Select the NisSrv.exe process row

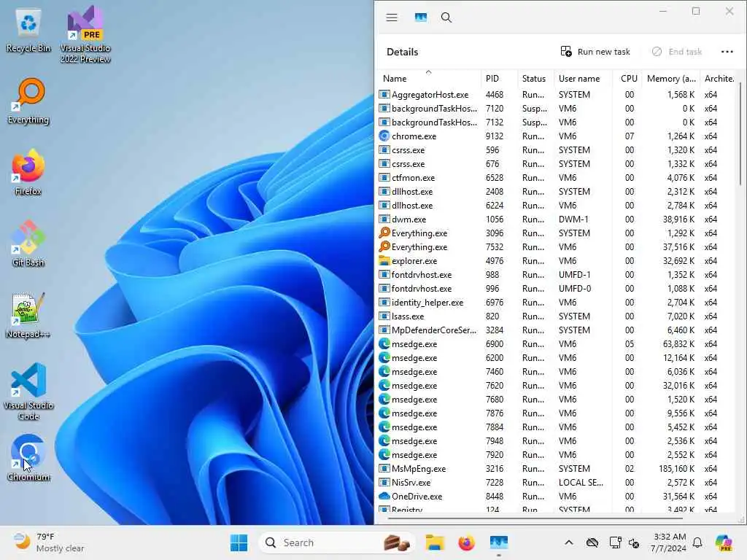557,483
